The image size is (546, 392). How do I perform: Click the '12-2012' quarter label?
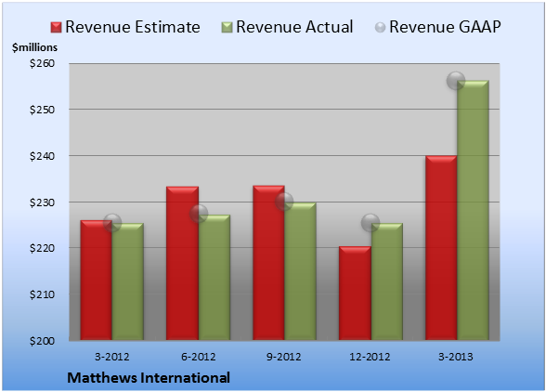tap(370, 357)
